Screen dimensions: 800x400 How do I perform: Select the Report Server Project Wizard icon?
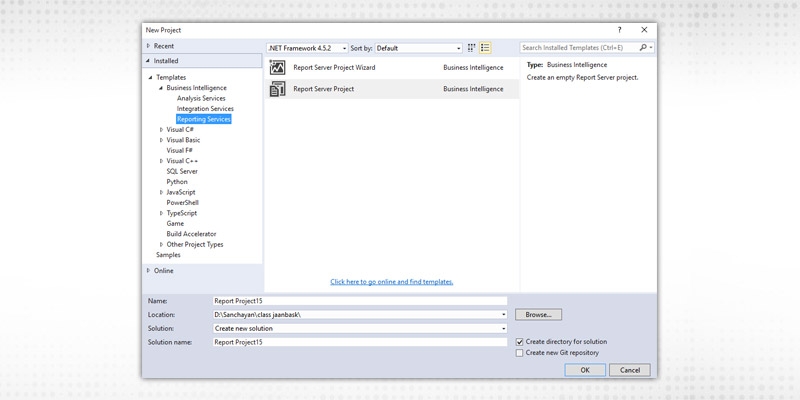(x=277, y=68)
